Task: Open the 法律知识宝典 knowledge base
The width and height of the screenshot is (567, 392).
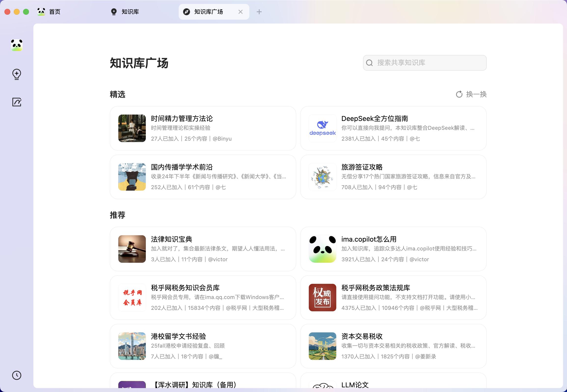Action: click(x=203, y=249)
